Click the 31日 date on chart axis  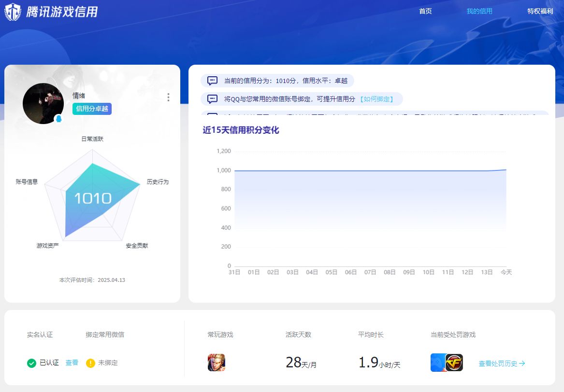pos(234,272)
